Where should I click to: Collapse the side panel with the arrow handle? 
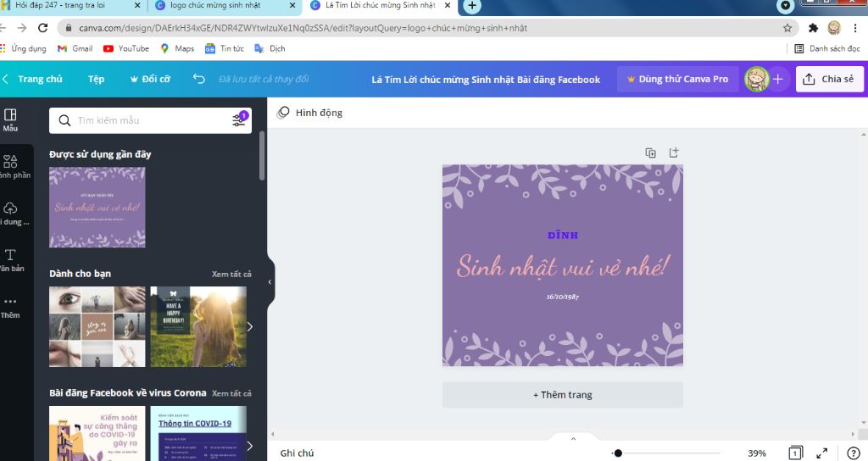tap(270, 281)
